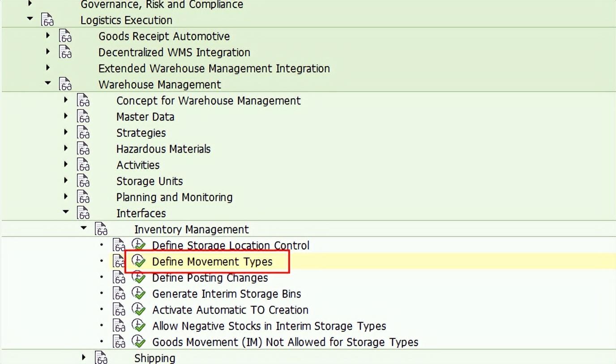Execute Goods Movement (IM) Not Allowed activity icon

pyautogui.click(x=138, y=342)
